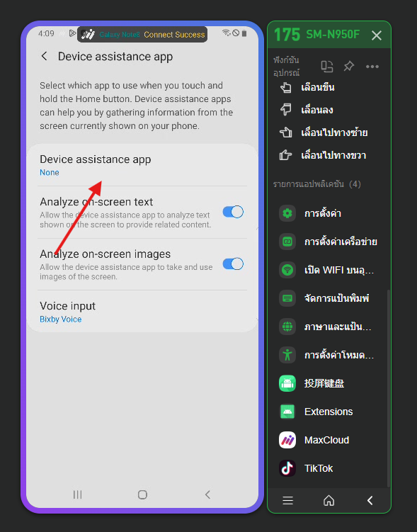Click the side panel app list scrollbar
This screenshot has height=532, width=417.
click(x=389, y=388)
